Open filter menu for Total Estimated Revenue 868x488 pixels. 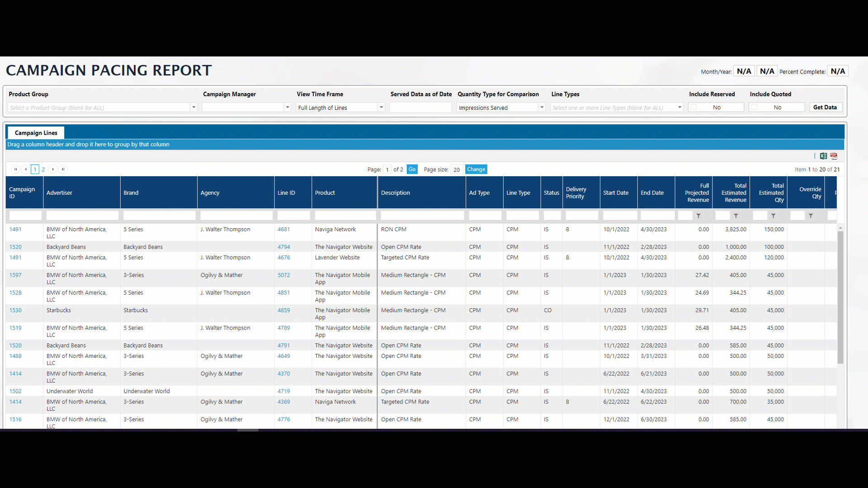736,216
